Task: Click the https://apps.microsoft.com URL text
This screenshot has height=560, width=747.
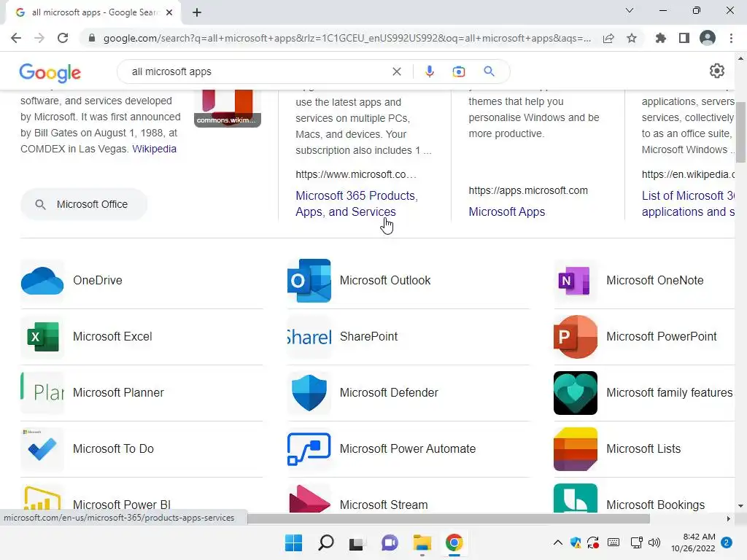Action: pos(528,190)
